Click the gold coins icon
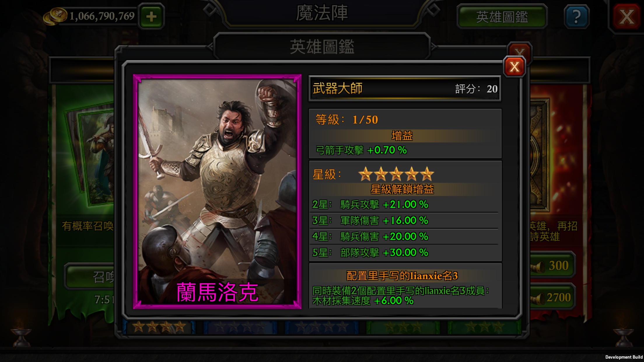 point(55,16)
